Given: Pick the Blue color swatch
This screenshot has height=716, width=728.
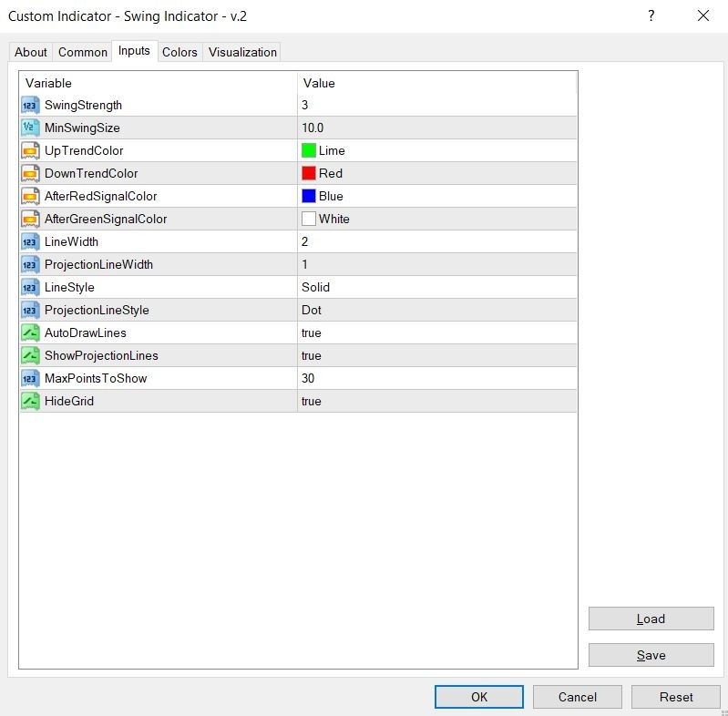Looking at the screenshot, I should click(x=309, y=196).
